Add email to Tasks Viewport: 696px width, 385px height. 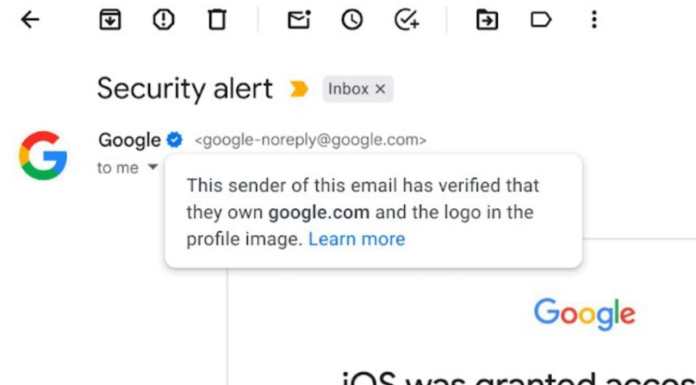pos(407,20)
